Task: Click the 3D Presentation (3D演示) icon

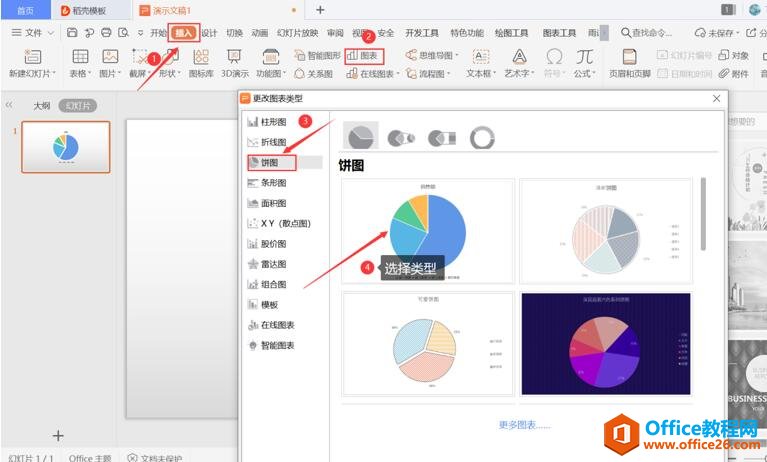Action: click(234, 57)
